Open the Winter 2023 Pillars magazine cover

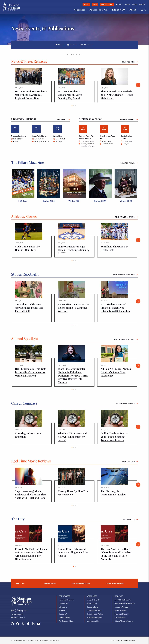pos(126,184)
